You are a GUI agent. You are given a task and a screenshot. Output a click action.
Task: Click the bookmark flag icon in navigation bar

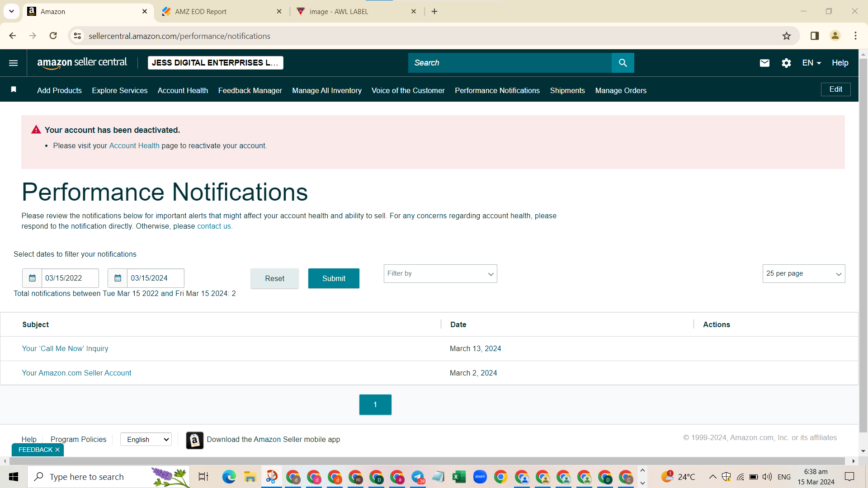[x=14, y=89]
